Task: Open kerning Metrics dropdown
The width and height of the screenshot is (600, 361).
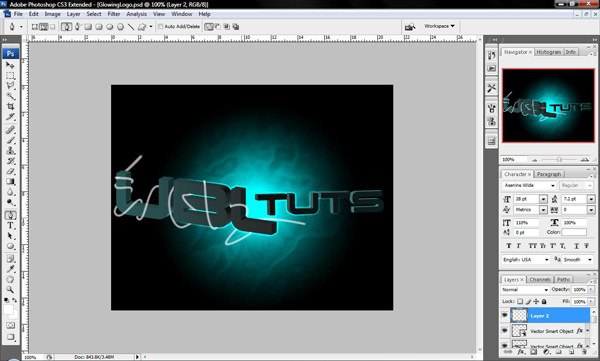Action: 543,210
